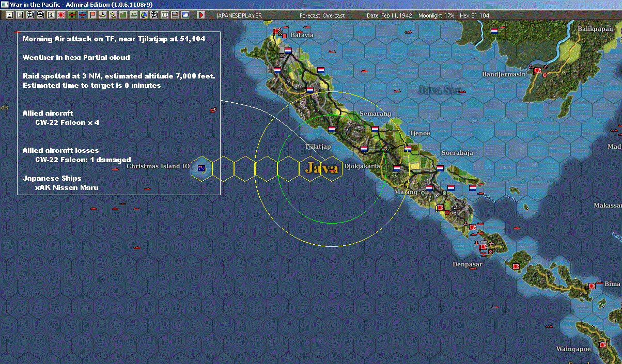Click 'Date: Feb 11, 1942' text
Screen dimensions: 622x364
[389, 15]
